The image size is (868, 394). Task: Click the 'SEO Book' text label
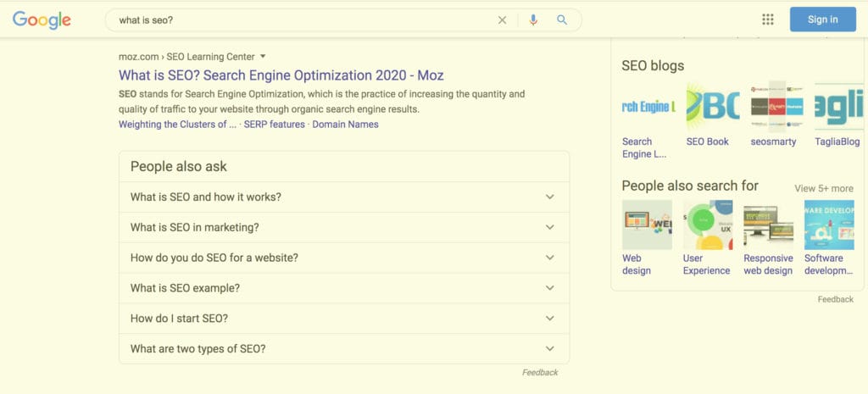click(708, 142)
